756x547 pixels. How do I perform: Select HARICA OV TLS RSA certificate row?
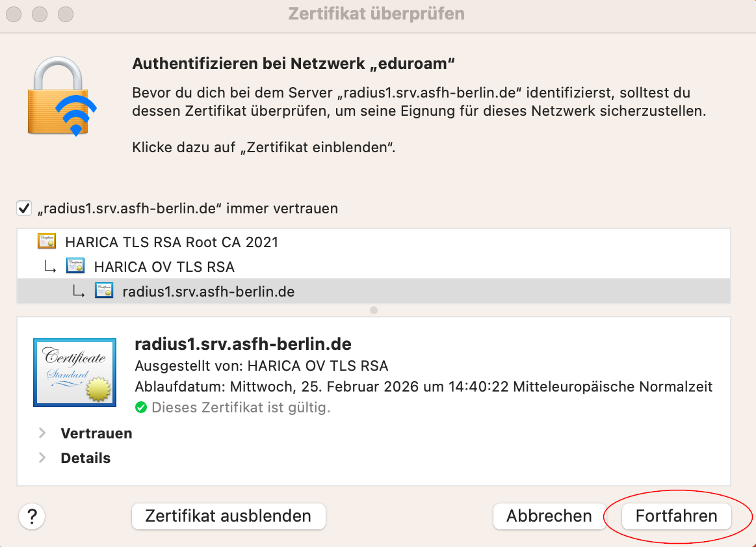coord(374,266)
